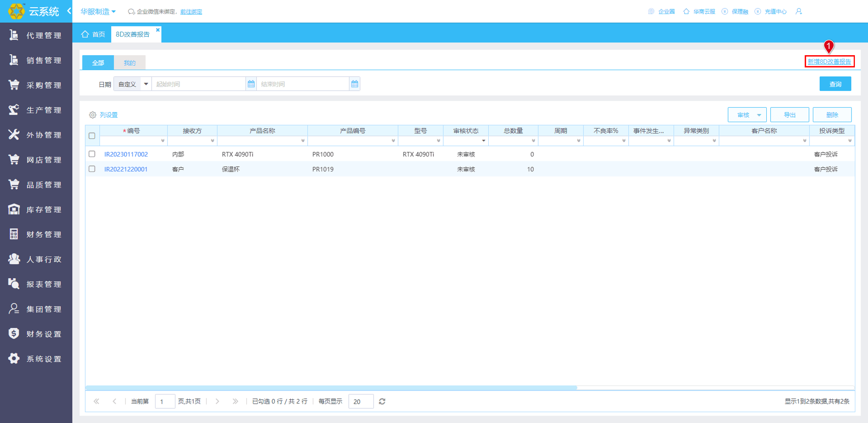
Task: Select the 我的 tab
Action: (x=130, y=63)
